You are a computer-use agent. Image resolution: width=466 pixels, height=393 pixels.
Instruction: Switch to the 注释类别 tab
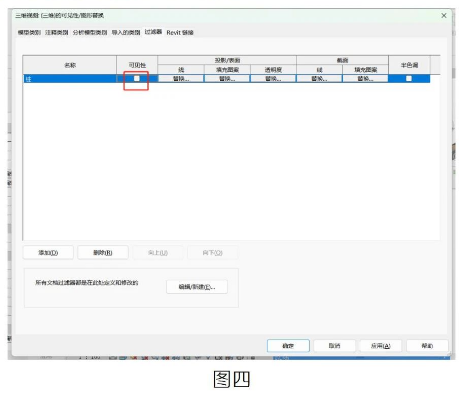(x=57, y=32)
